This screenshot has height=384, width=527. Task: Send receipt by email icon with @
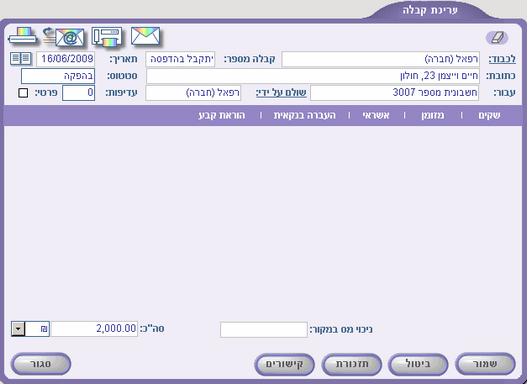[x=65, y=37]
